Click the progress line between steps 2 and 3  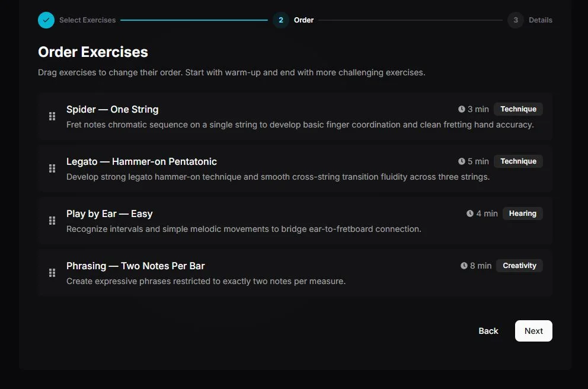pos(411,20)
